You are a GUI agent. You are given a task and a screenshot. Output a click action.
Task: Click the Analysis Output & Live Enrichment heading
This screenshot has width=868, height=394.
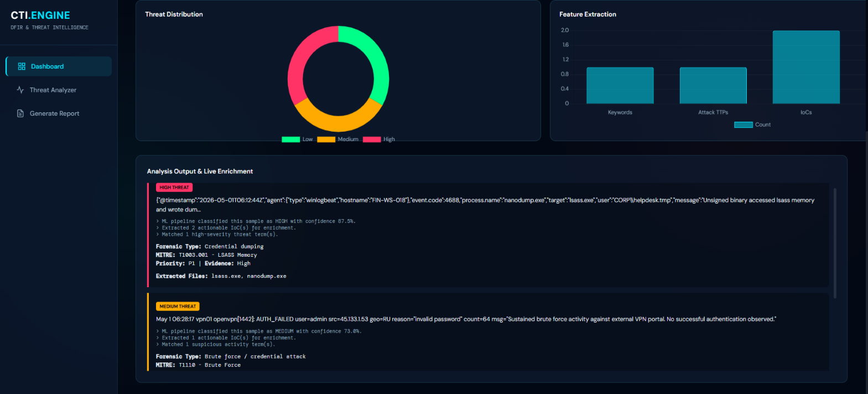coord(200,172)
